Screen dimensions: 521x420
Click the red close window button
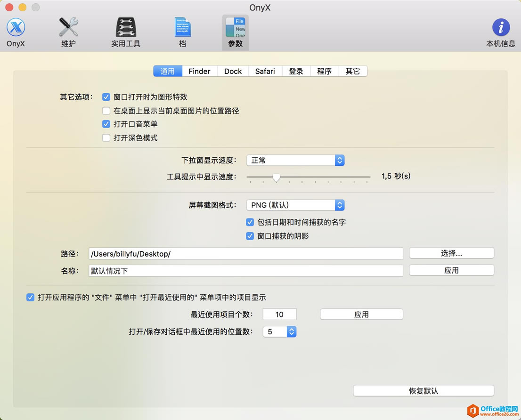(x=9, y=7)
